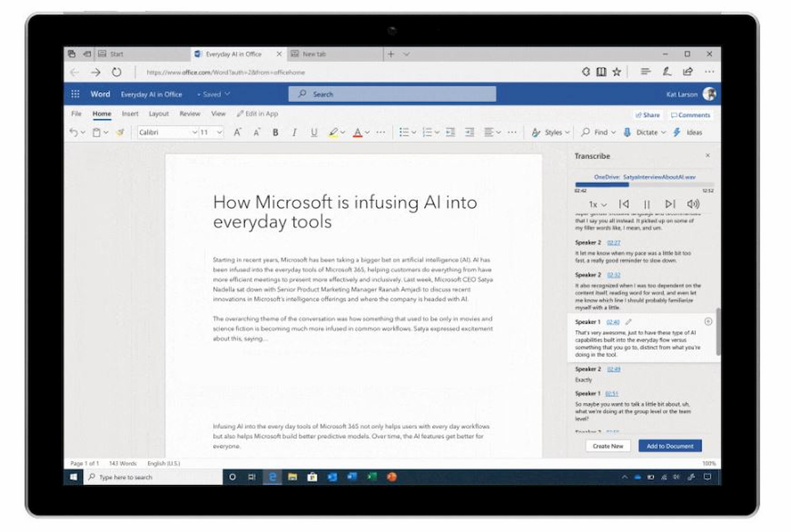Add this page to favorites star

[617, 72]
